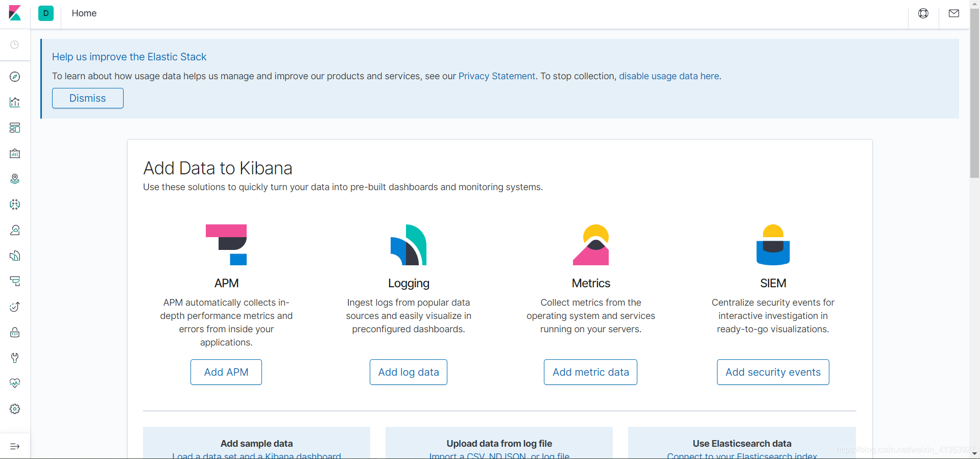Image resolution: width=980 pixels, height=459 pixels.
Task: Open the Metrics app sidebar icon
Action: pyautogui.click(x=15, y=230)
